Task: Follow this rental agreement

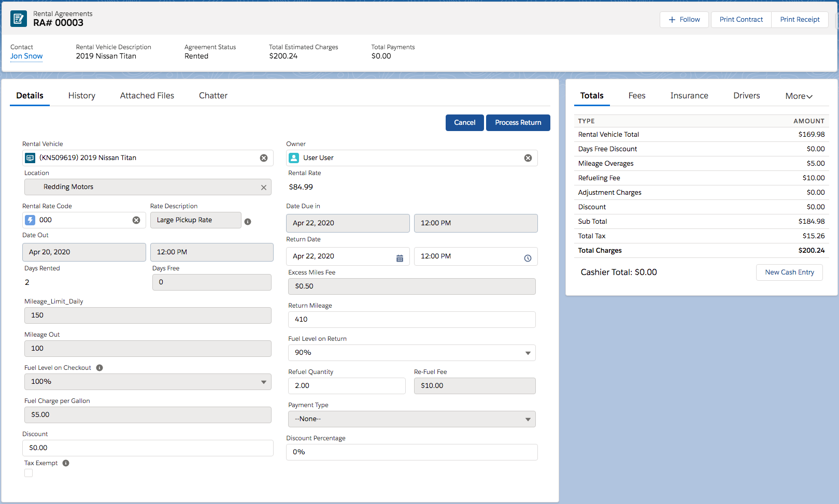Action: click(684, 20)
